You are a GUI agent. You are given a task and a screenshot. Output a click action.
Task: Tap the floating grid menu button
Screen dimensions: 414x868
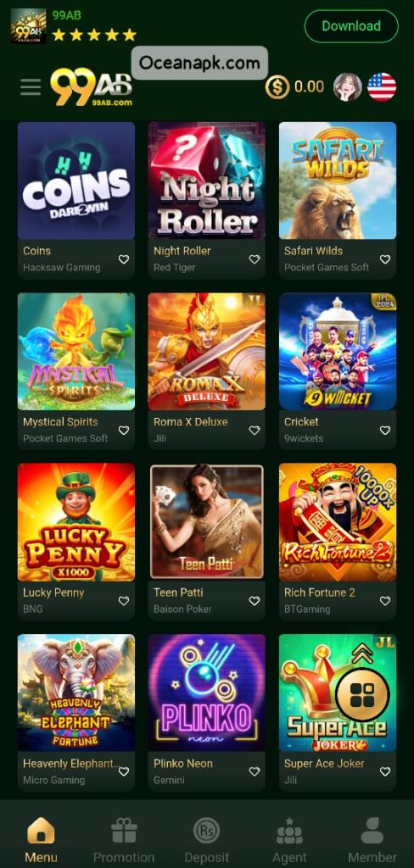click(362, 694)
